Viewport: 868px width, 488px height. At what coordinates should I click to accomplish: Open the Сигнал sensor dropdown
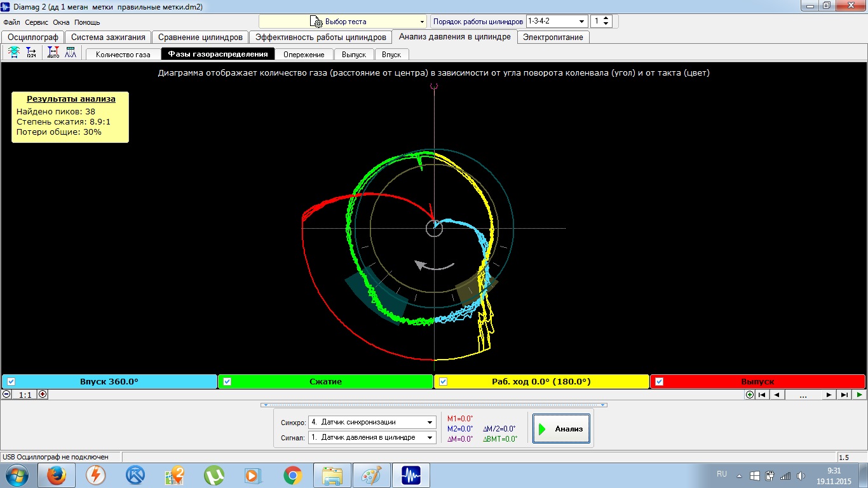(372, 437)
